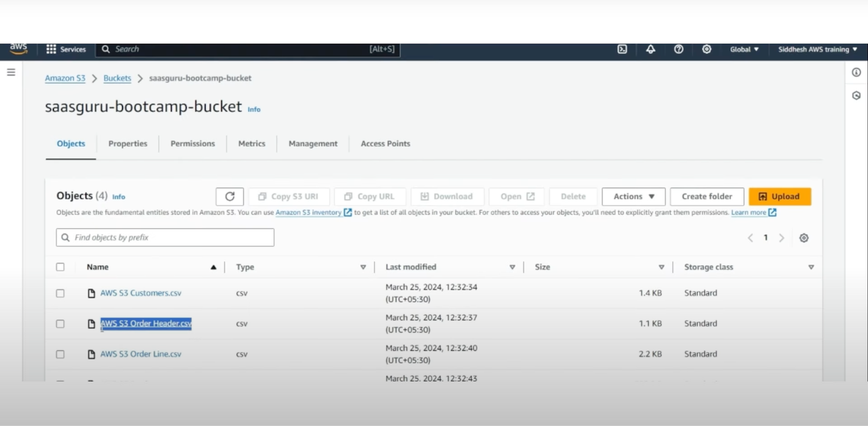
Task: Open AWS S3 Order Line.csv object link
Action: 141,354
